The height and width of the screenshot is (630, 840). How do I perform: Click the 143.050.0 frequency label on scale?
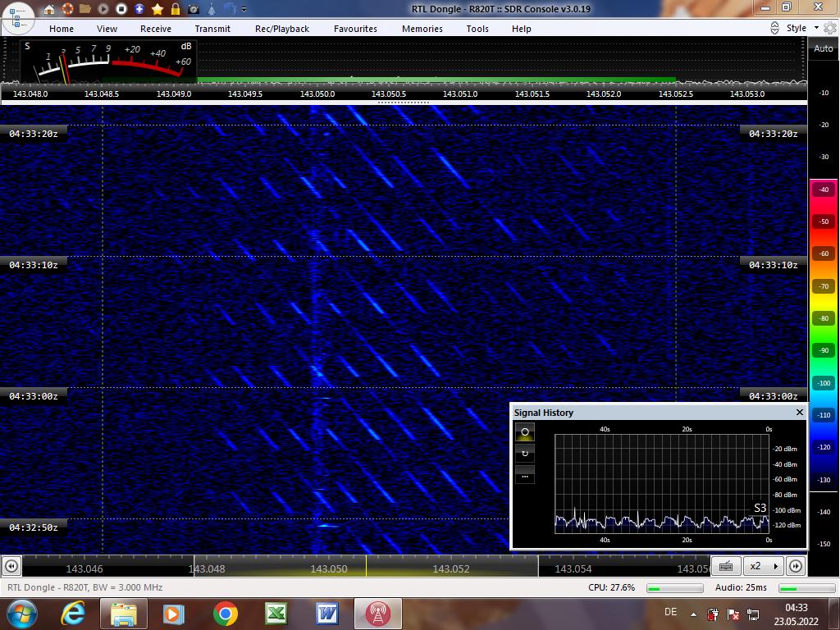pyautogui.click(x=317, y=94)
